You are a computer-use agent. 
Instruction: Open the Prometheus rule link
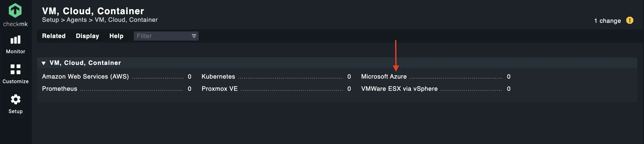60,89
